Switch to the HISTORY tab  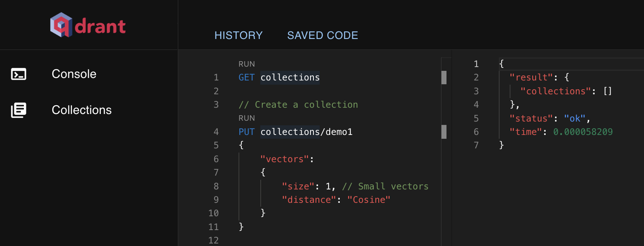pos(238,35)
